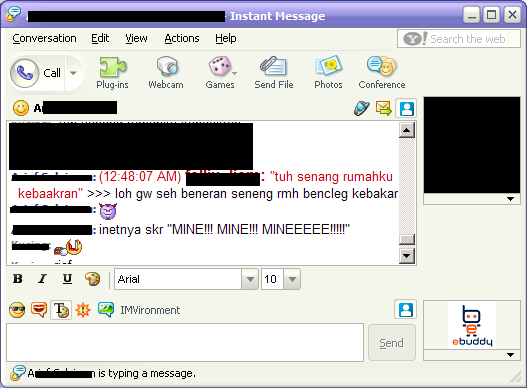Open the Actions menu

click(182, 38)
